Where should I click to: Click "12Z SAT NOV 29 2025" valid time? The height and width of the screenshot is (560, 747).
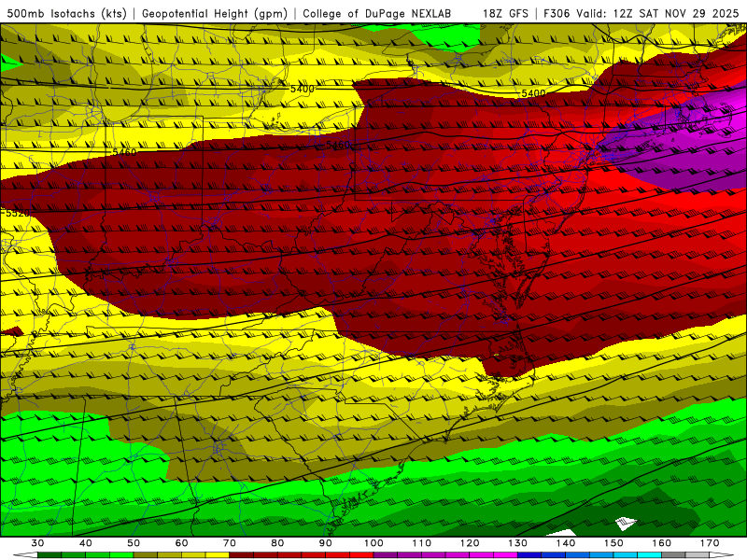pos(677,14)
